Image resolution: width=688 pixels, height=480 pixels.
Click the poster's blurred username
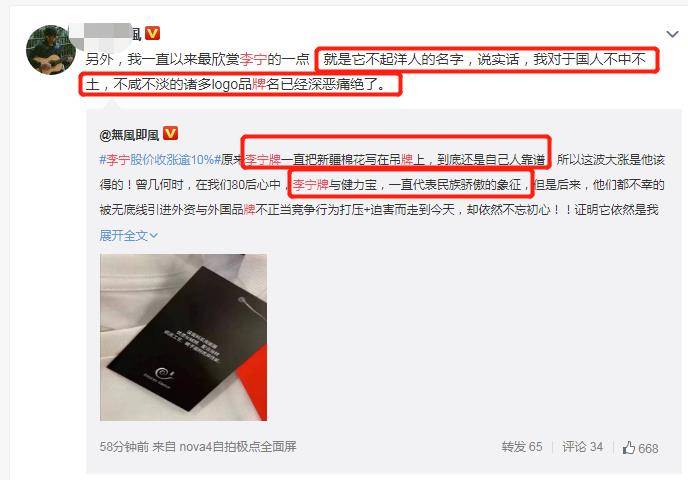(109, 35)
